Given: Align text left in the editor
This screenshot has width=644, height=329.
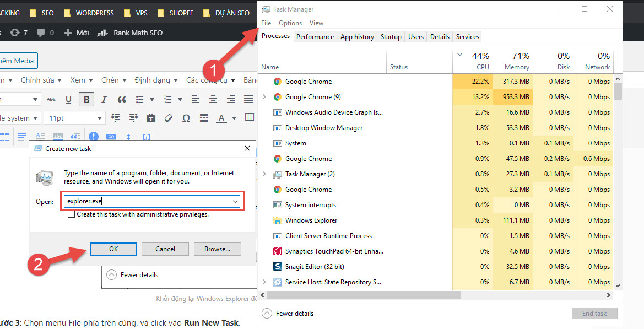Looking at the screenshot, I should (x=196, y=99).
